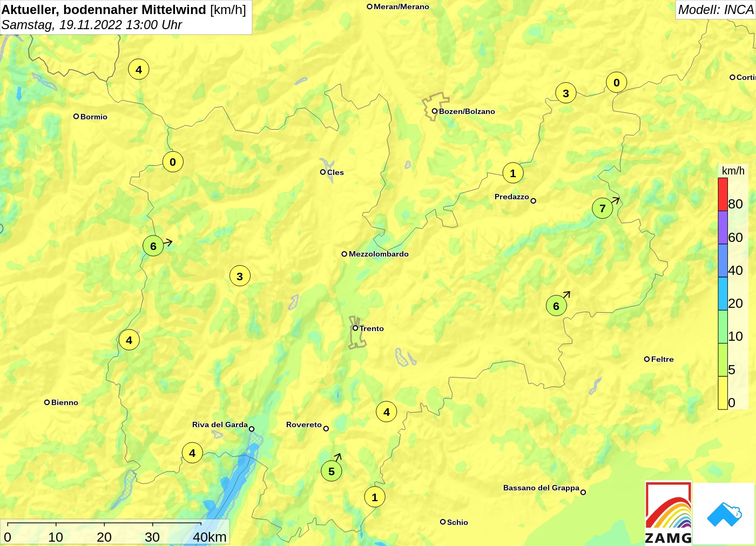Click the Trento city dot marker
This screenshot has height=546, width=756.
click(x=355, y=328)
